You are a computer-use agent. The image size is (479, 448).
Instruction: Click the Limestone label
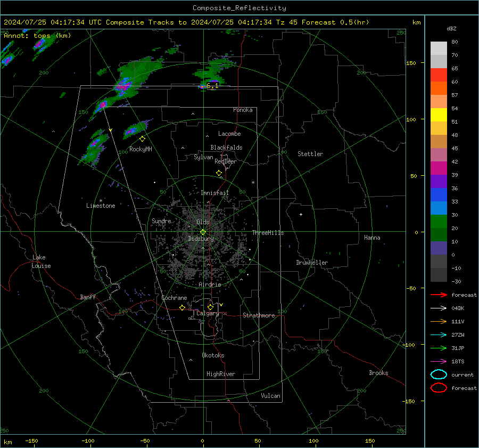(x=101, y=206)
